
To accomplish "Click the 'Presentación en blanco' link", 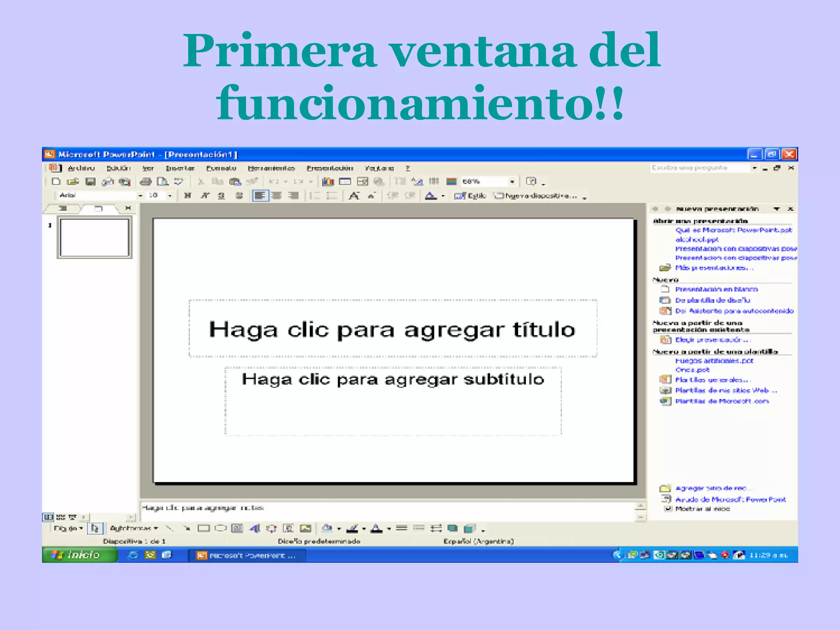I will click(x=717, y=289).
